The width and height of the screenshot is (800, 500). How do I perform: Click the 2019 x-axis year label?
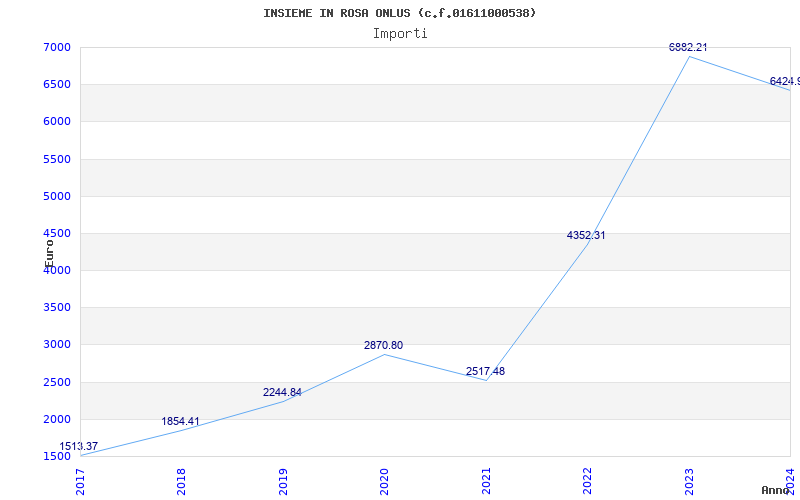[283, 481]
